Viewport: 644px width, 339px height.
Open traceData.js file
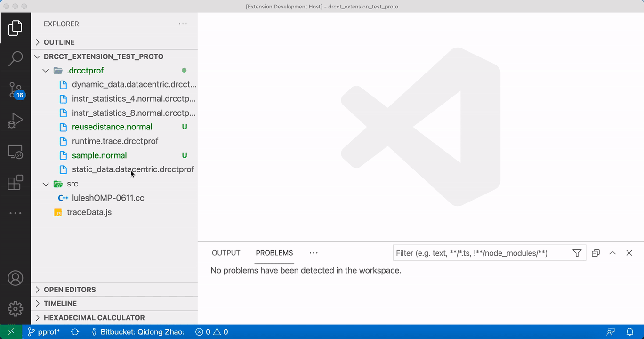click(x=89, y=212)
